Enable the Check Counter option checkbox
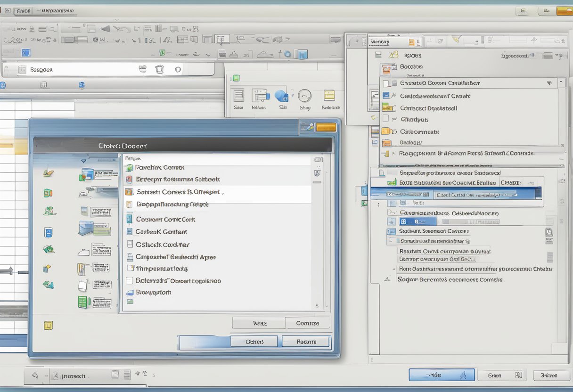The height and width of the screenshot is (392, 573). [130, 244]
